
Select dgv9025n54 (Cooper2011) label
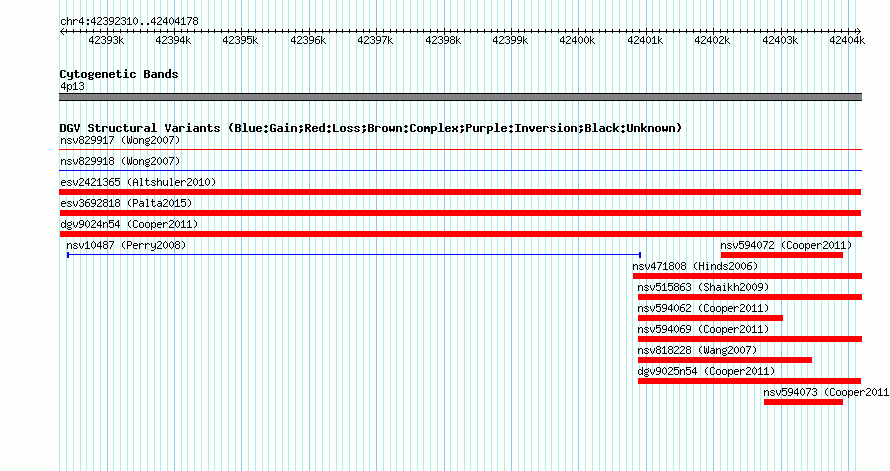[706, 371]
